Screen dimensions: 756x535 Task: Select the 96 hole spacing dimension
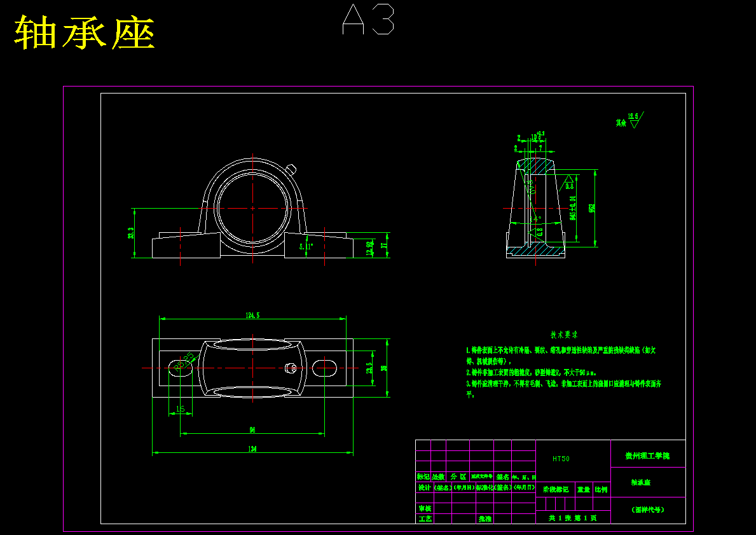(252, 429)
